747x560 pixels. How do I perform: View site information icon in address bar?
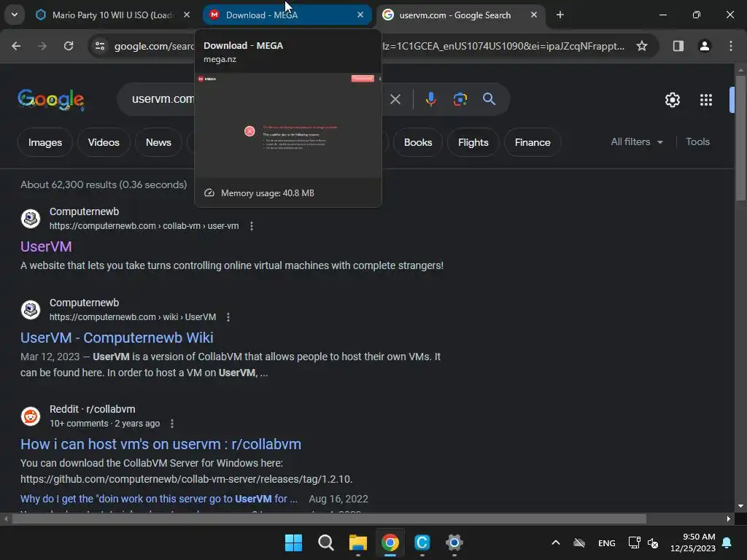(100, 46)
